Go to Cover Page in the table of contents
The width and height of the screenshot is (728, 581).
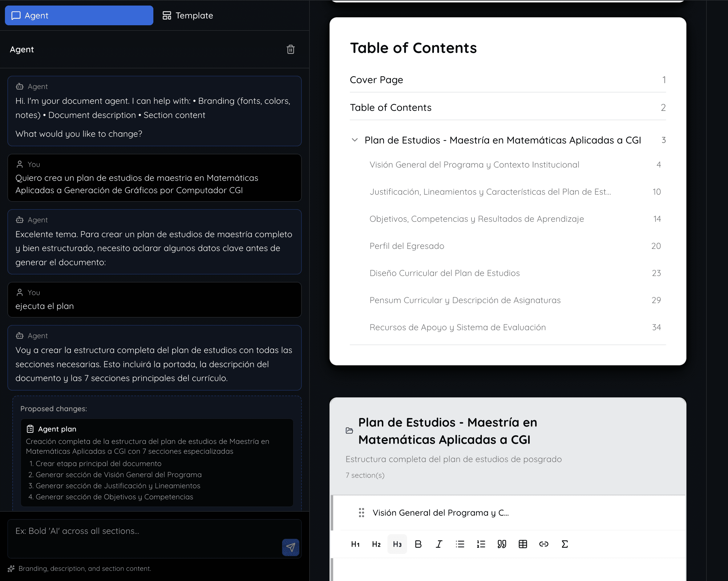pyautogui.click(x=508, y=80)
